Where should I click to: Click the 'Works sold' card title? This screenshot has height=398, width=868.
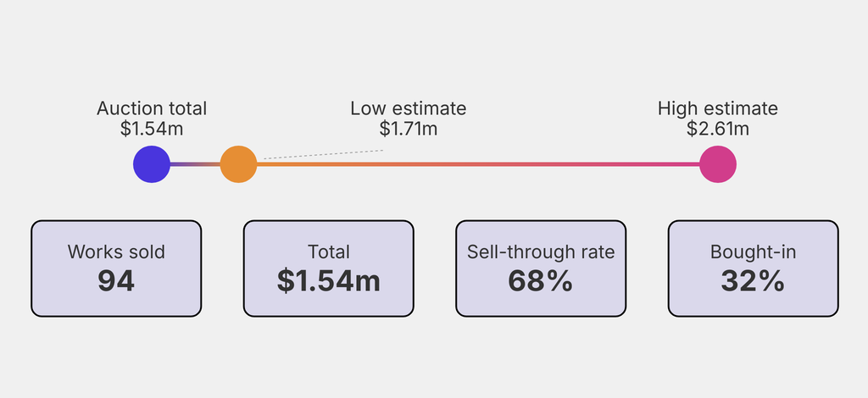coord(116,252)
